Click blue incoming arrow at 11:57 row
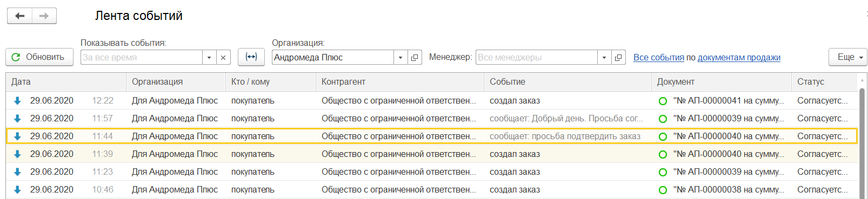The height and width of the screenshot is (199, 868). point(17,119)
